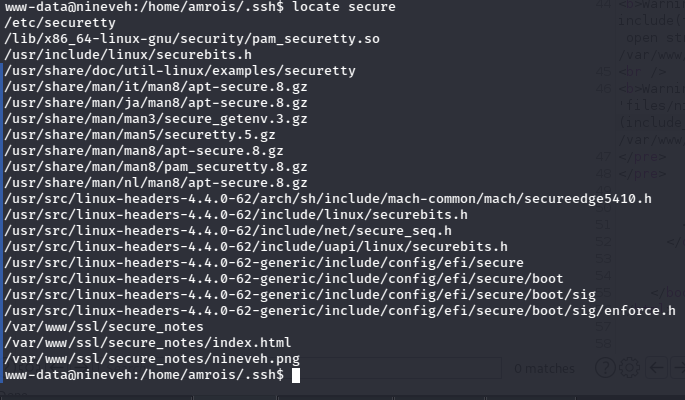Select the secure/boot/sig/enforce.h line
Image resolution: width=685 pixels, height=400 pixels.
point(340,311)
